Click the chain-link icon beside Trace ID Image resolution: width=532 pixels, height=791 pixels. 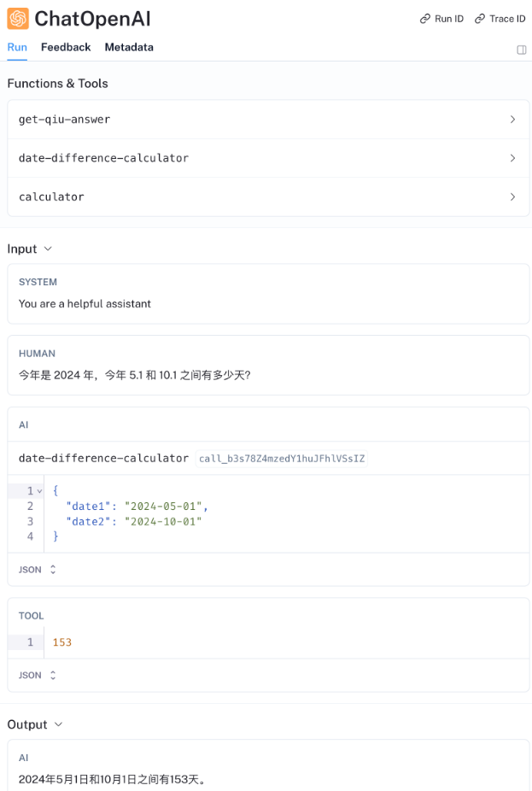(478, 18)
